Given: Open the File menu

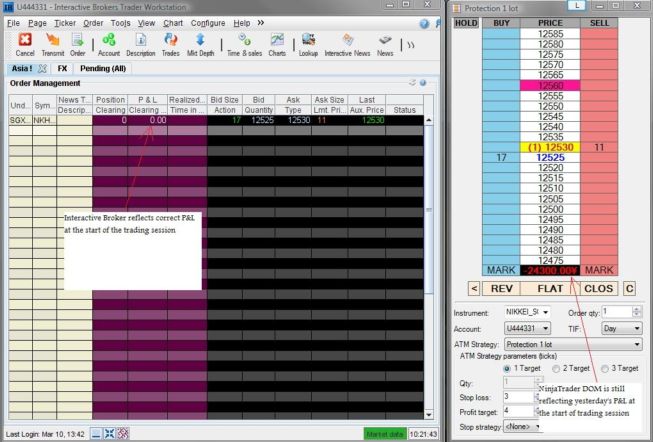Looking at the screenshot, I should 13,23.
